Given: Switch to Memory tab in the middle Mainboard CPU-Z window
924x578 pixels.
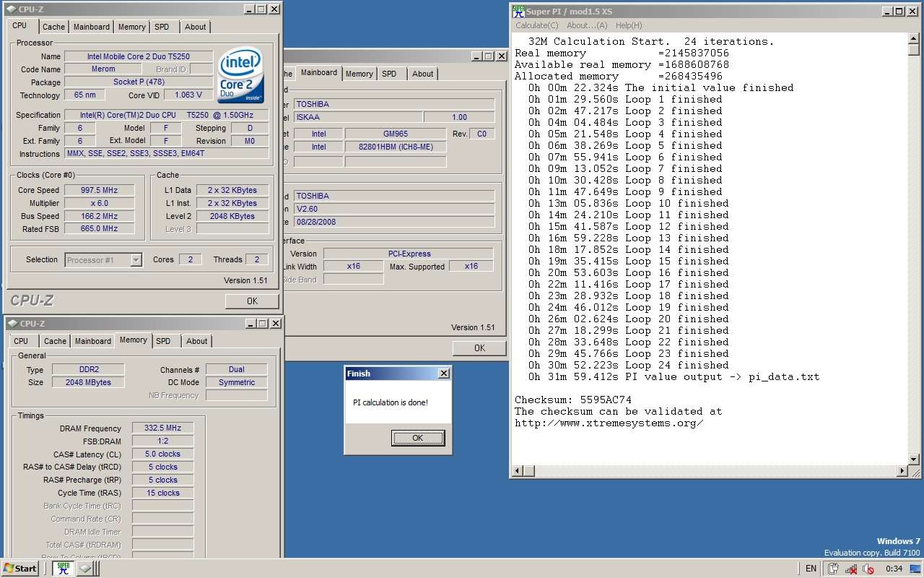Looking at the screenshot, I should pos(359,74).
